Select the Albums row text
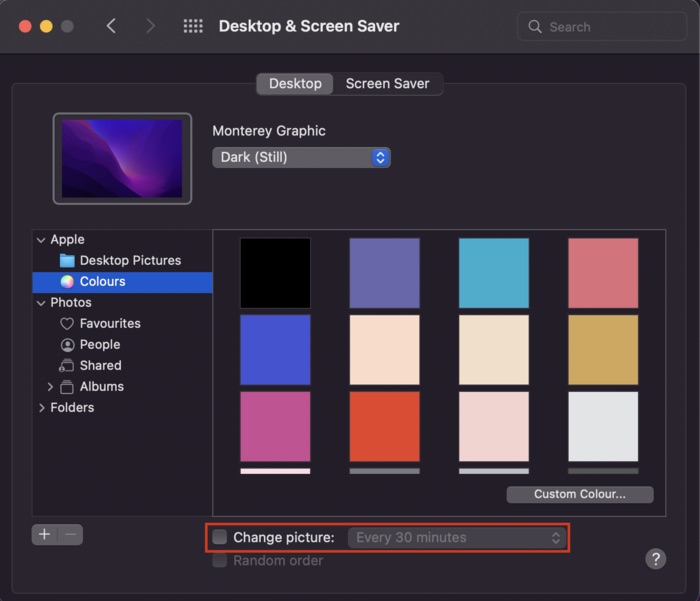 click(x=102, y=386)
